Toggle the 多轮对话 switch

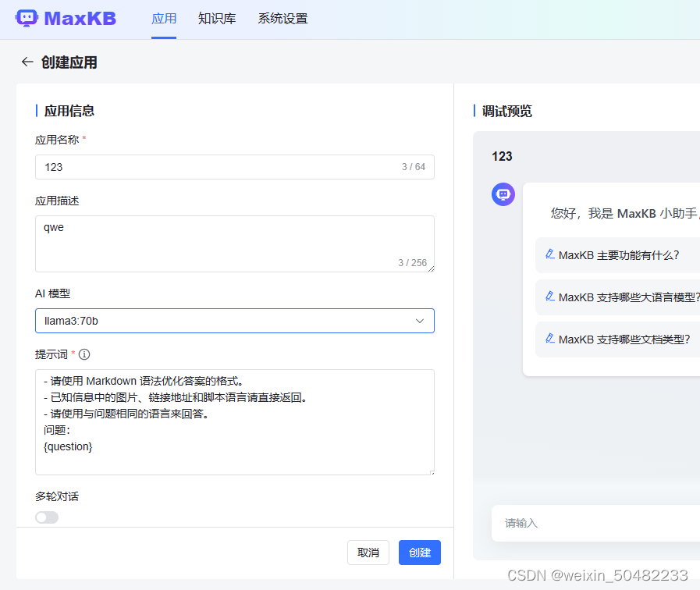tap(47, 517)
